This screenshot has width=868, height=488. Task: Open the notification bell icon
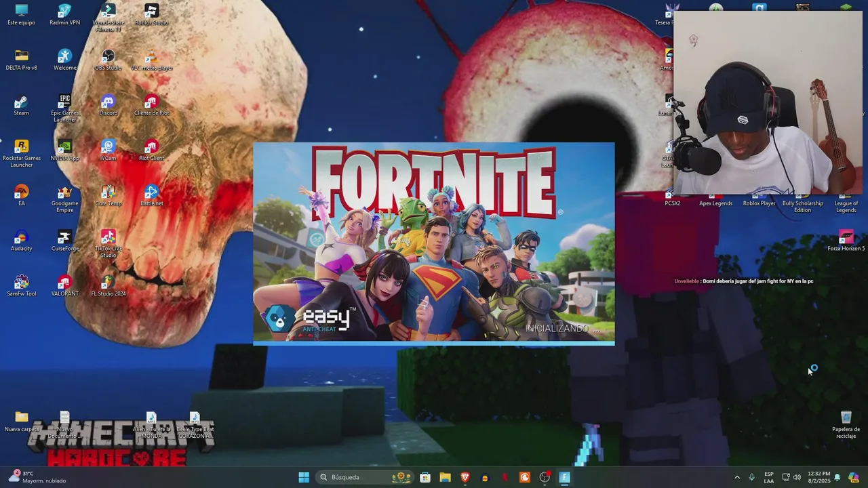tap(837, 477)
